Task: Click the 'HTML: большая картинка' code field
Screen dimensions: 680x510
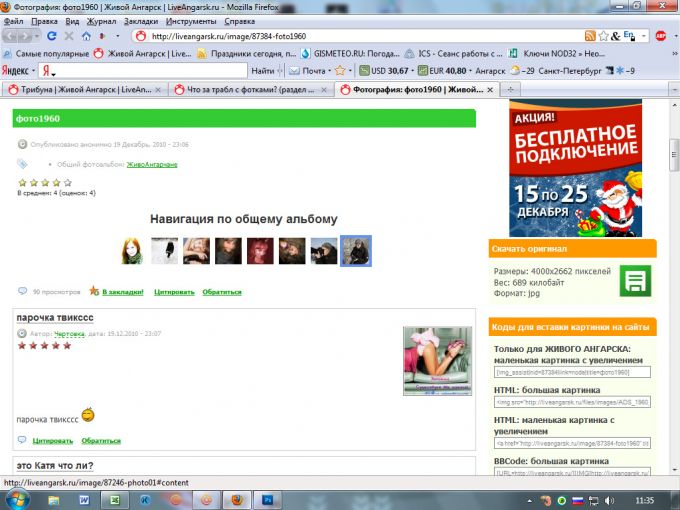Action: (x=572, y=401)
